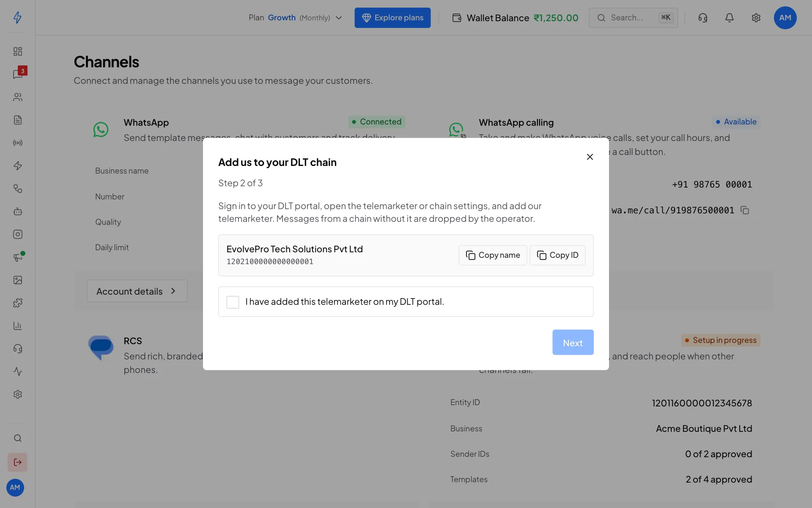Expand the Growth plan dropdown chevron

(x=338, y=18)
